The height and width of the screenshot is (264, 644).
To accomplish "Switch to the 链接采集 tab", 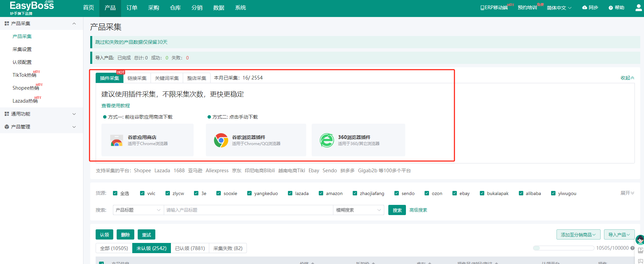I will (x=137, y=78).
